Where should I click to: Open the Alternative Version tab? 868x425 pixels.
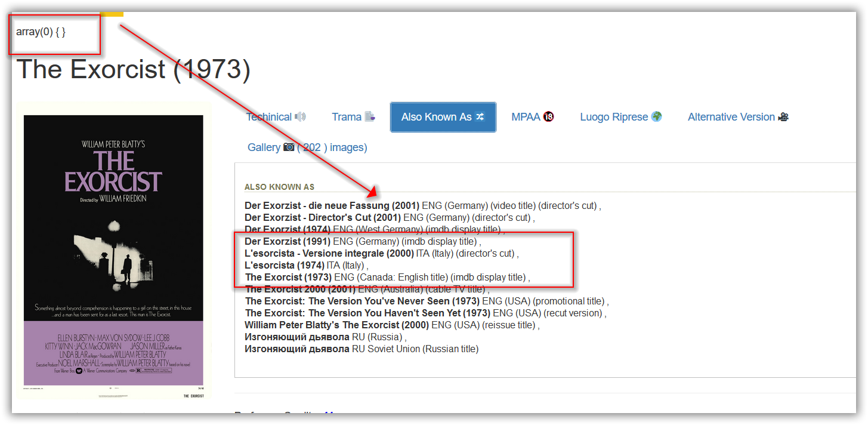tap(739, 117)
